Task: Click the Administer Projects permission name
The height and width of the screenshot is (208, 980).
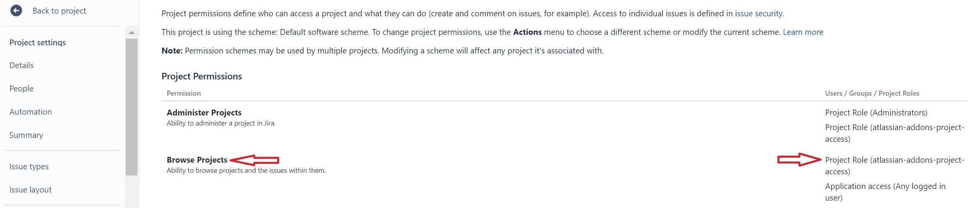Action: coord(204,113)
